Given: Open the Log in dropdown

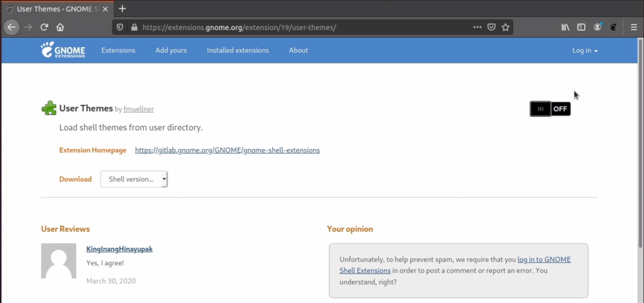Looking at the screenshot, I should point(585,50).
